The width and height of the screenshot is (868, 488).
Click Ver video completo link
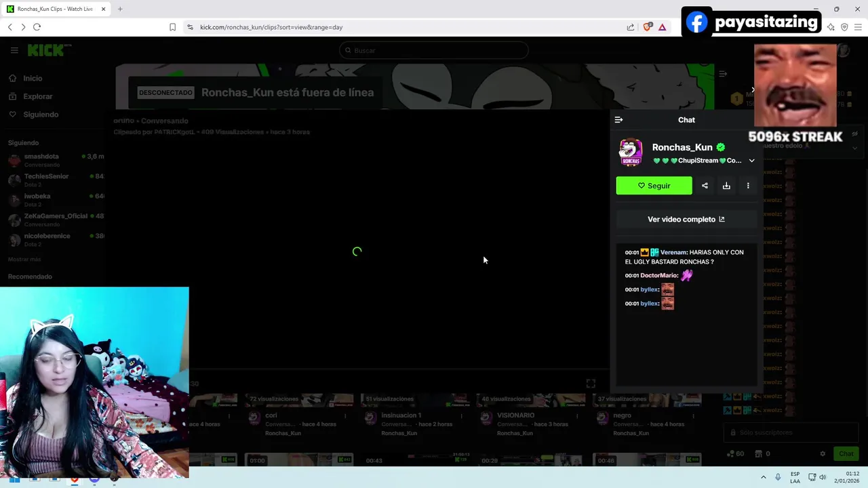point(686,220)
